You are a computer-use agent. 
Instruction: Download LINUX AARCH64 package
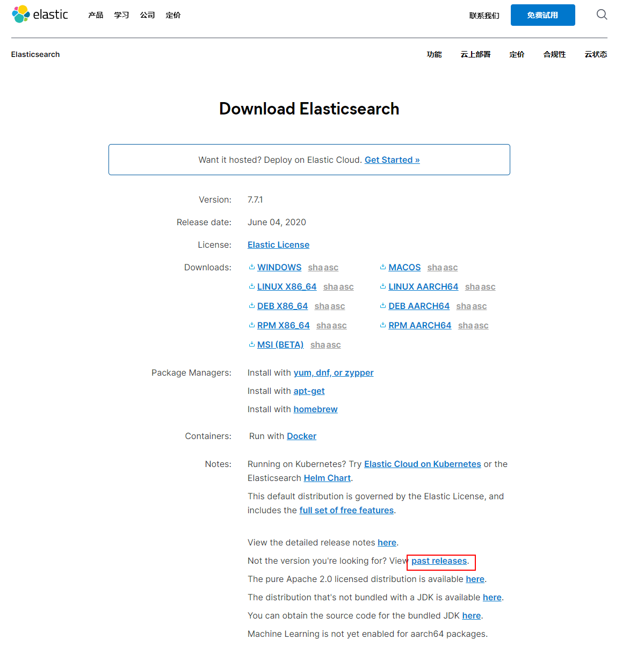tap(423, 286)
